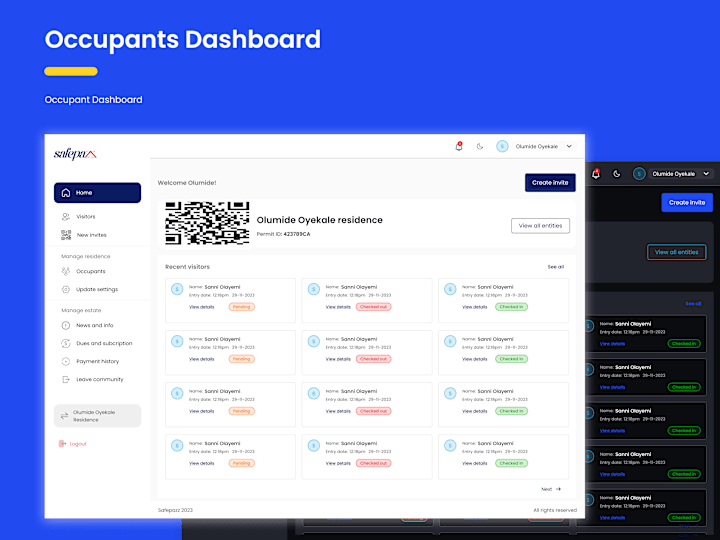Image resolution: width=720 pixels, height=540 pixels.
Task: Click the Logout link
Action: tap(73, 444)
